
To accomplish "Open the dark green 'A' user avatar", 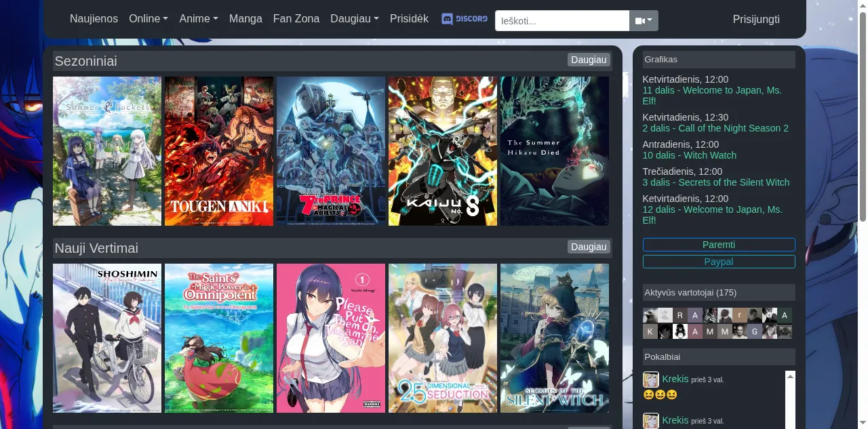I will pyautogui.click(x=785, y=315).
